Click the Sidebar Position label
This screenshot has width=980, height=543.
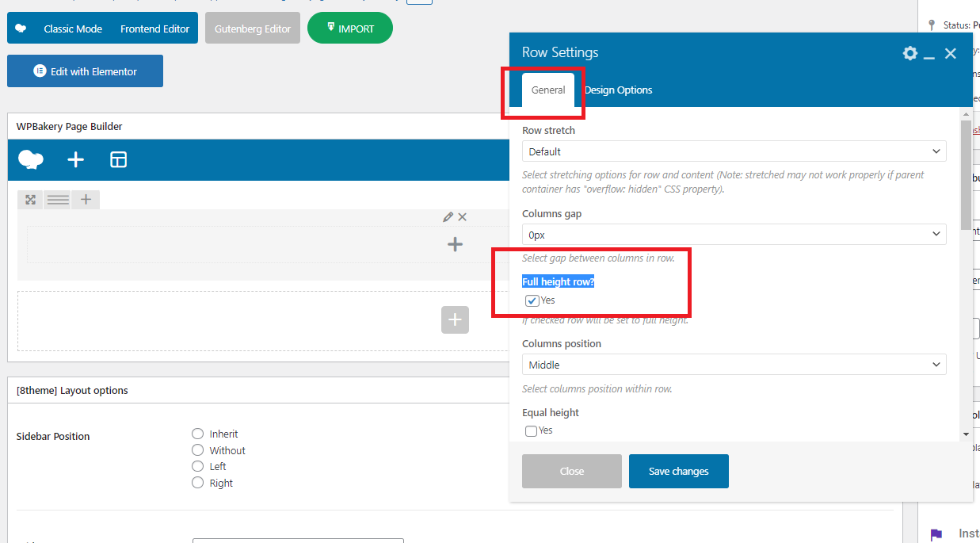tap(53, 436)
